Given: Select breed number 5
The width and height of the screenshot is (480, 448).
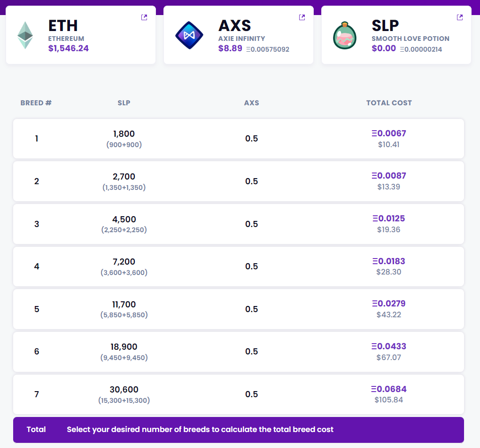Looking at the screenshot, I should pyautogui.click(x=37, y=309).
